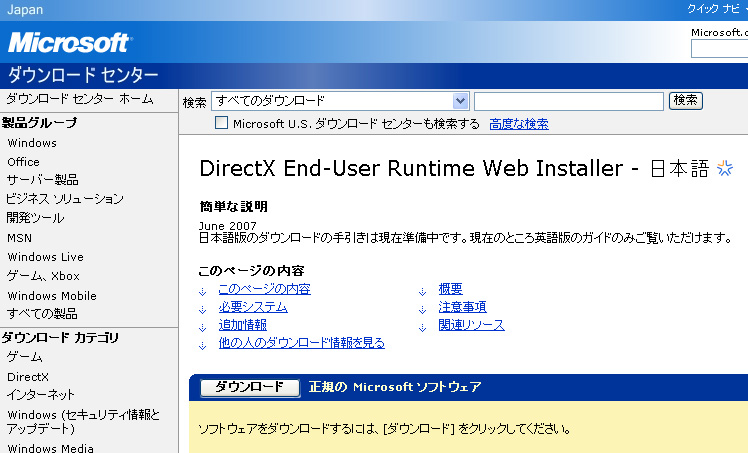Screen dimensions: 748x453
Task: Jump to 追加情報 section
Action: coord(243,325)
